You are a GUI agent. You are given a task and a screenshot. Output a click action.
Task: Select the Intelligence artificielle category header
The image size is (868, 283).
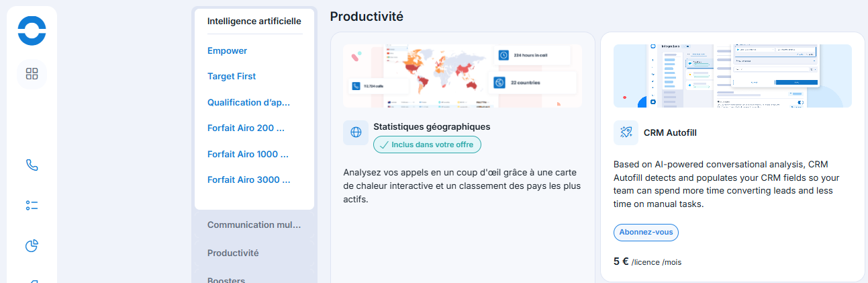click(x=254, y=21)
